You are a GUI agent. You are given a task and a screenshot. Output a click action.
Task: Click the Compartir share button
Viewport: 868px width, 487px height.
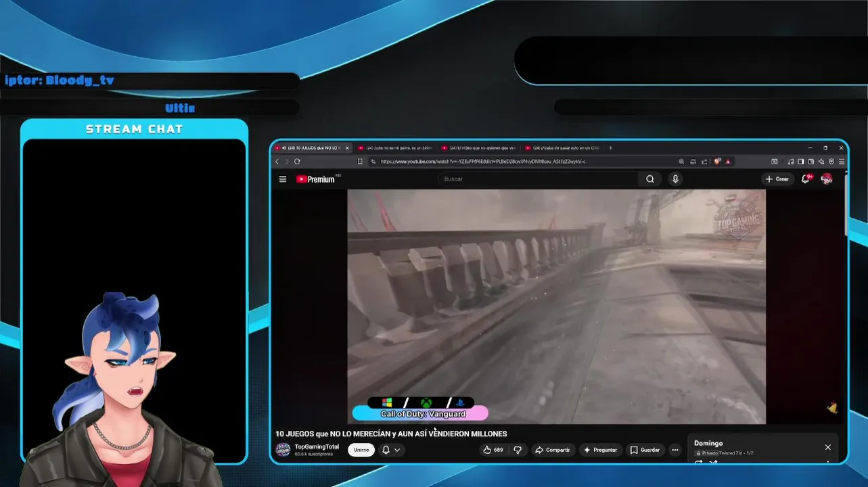[x=552, y=450]
